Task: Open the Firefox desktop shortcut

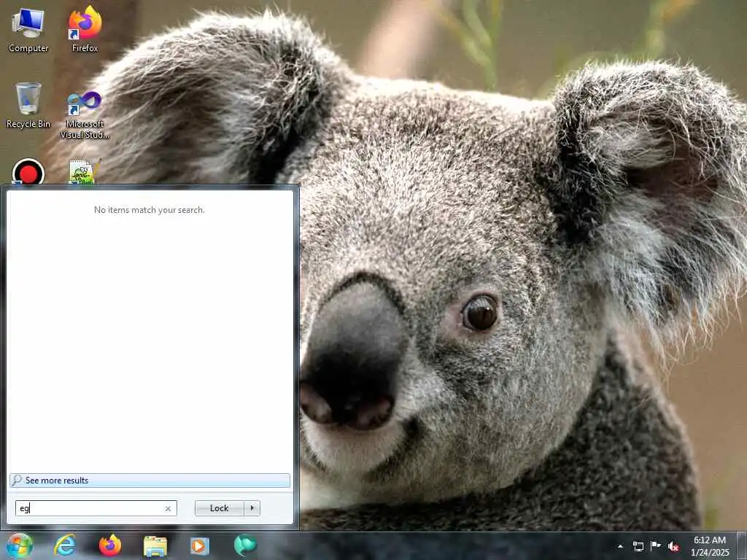Action: click(85, 29)
